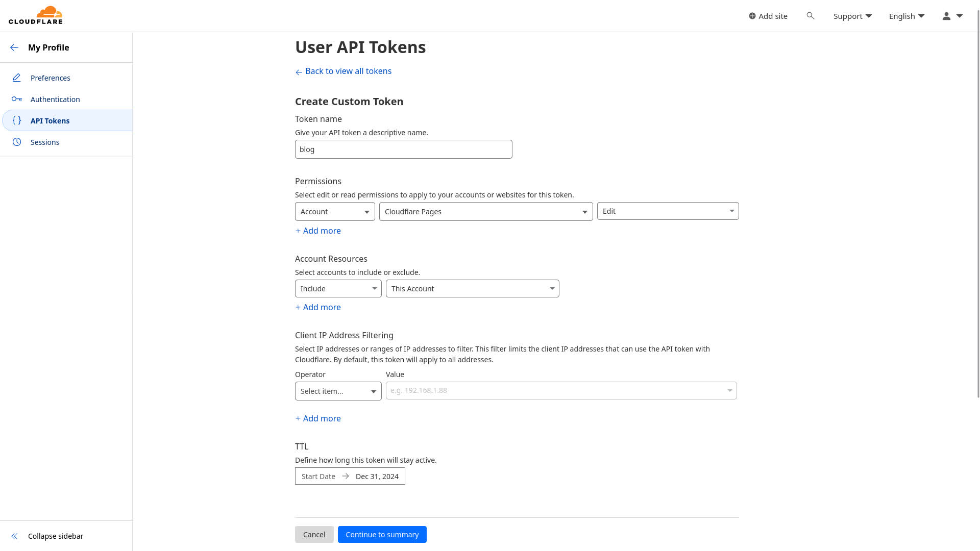
Task: Expand the Edit permission level dropdown
Action: [667, 211]
